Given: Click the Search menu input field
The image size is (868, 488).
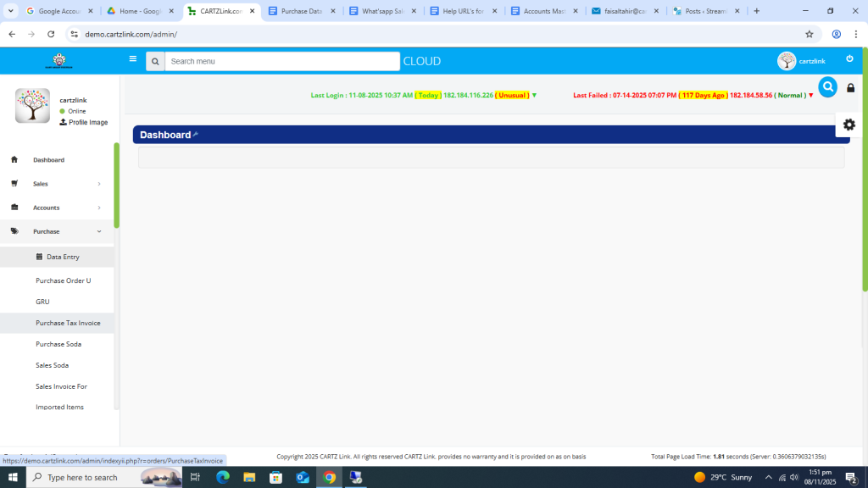Looking at the screenshot, I should tap(281, 61).
